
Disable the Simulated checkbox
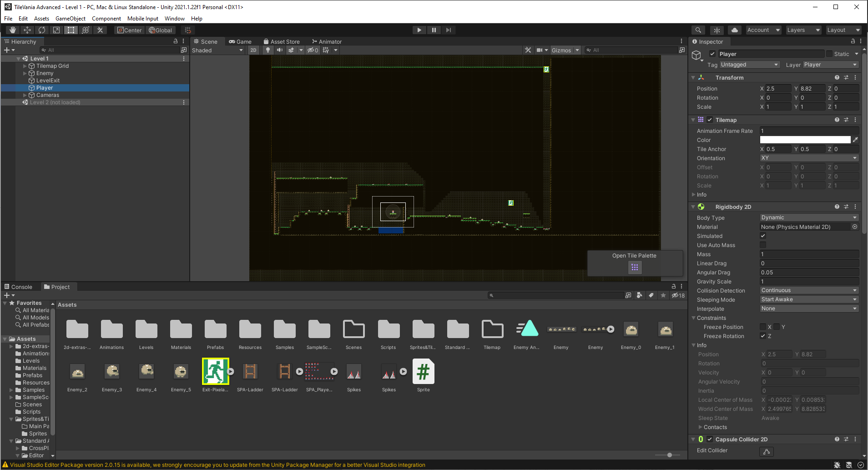tap(763, 236)
